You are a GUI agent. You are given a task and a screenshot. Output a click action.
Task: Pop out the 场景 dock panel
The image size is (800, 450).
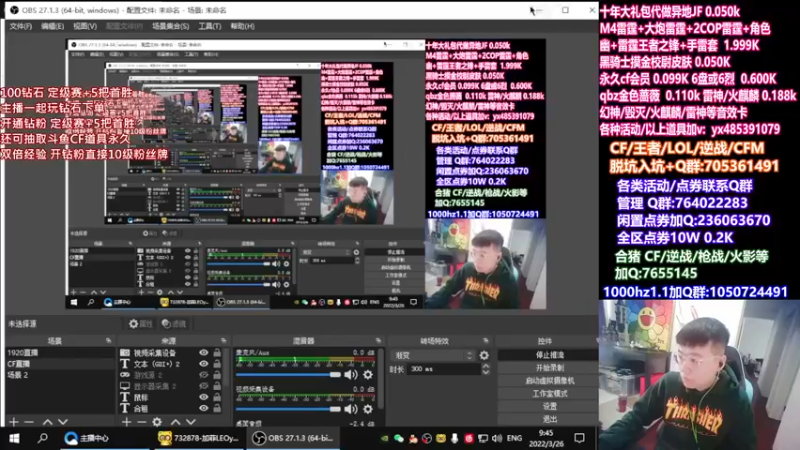[108, 340]
